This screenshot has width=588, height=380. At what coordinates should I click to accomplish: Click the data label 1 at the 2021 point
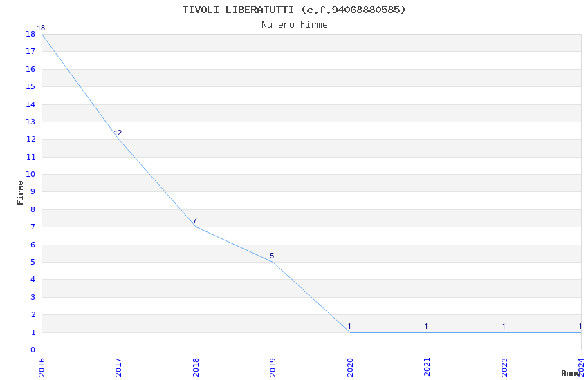(426, 326)
